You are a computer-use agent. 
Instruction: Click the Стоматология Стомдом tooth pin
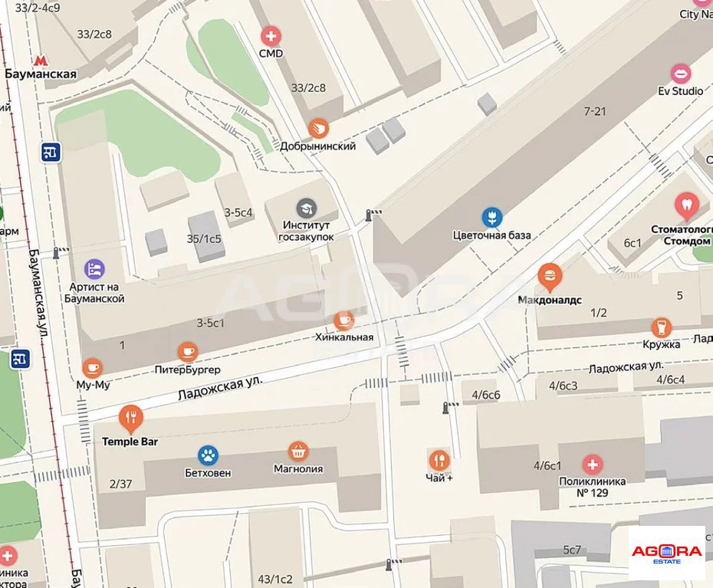[687, 206]
